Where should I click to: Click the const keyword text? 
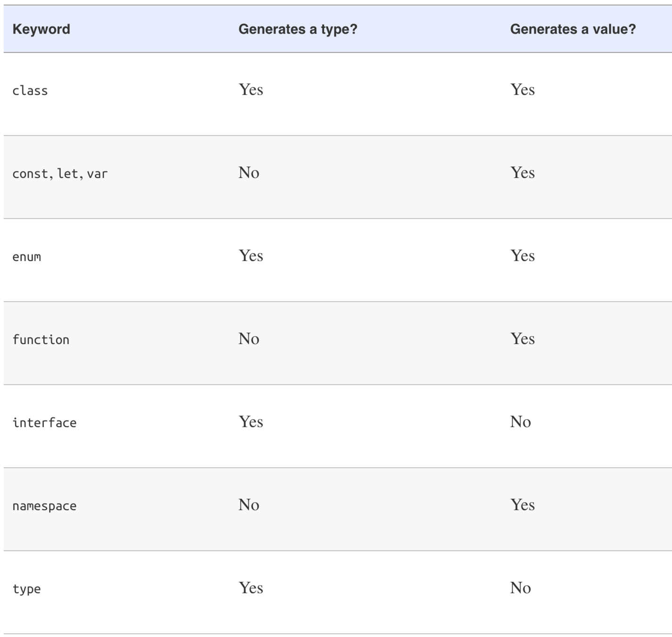(x=30, y=174)
